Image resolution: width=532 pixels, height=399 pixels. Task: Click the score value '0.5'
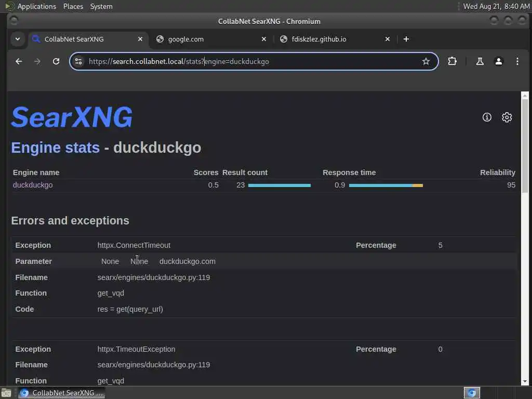pyautogui.click(x=213, y=185)
